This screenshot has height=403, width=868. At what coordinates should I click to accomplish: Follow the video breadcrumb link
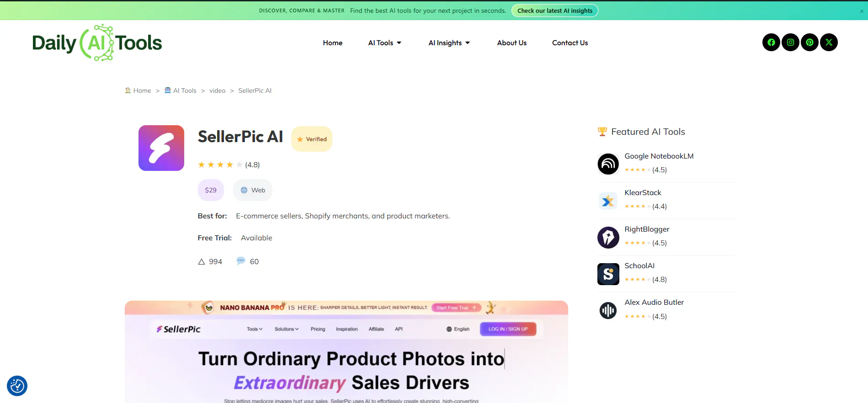(218, 90)
